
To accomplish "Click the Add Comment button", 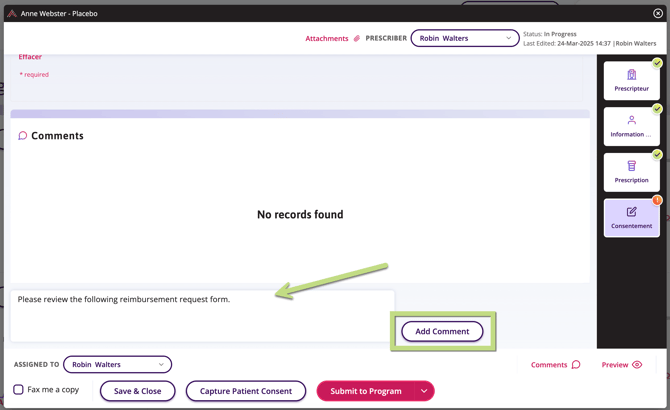I will coord(442,331).
